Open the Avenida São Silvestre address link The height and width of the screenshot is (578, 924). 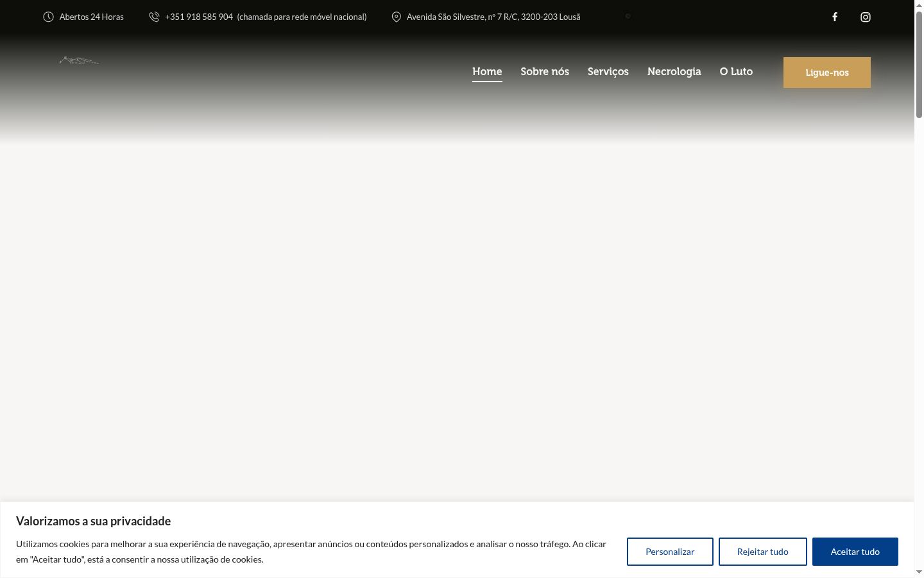pos(493,17)
